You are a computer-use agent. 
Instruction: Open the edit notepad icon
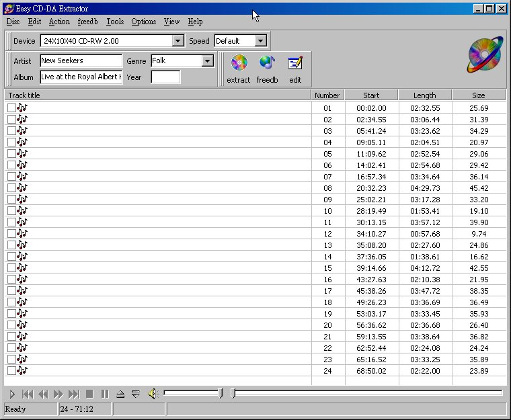(295, 63)
